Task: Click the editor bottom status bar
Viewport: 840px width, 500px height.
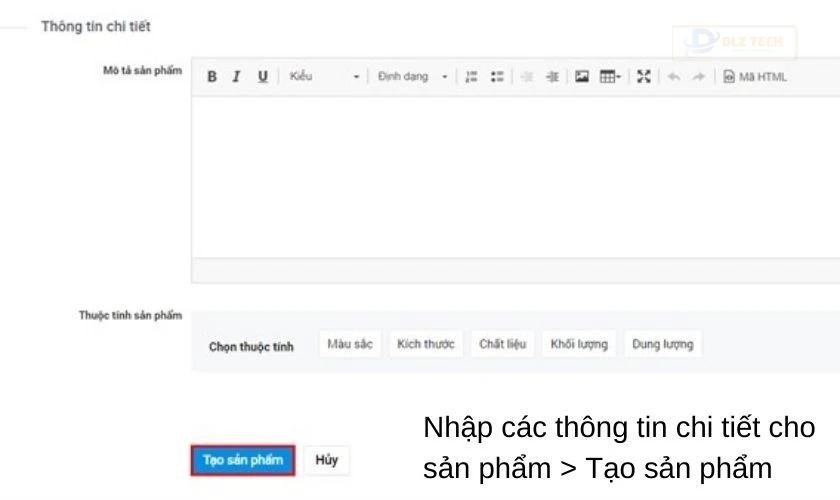Action: coord(515,270)
